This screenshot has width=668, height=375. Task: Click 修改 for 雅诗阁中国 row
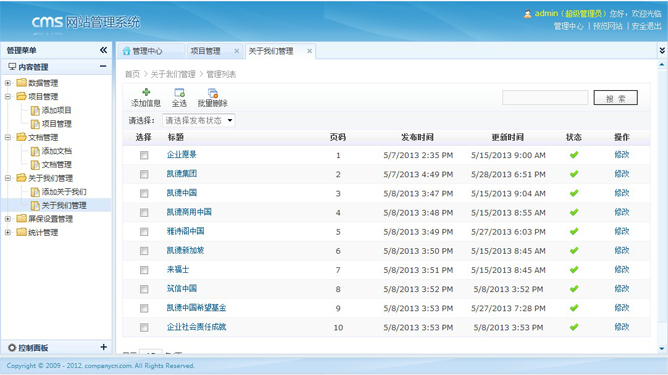[x=622, y=231]
